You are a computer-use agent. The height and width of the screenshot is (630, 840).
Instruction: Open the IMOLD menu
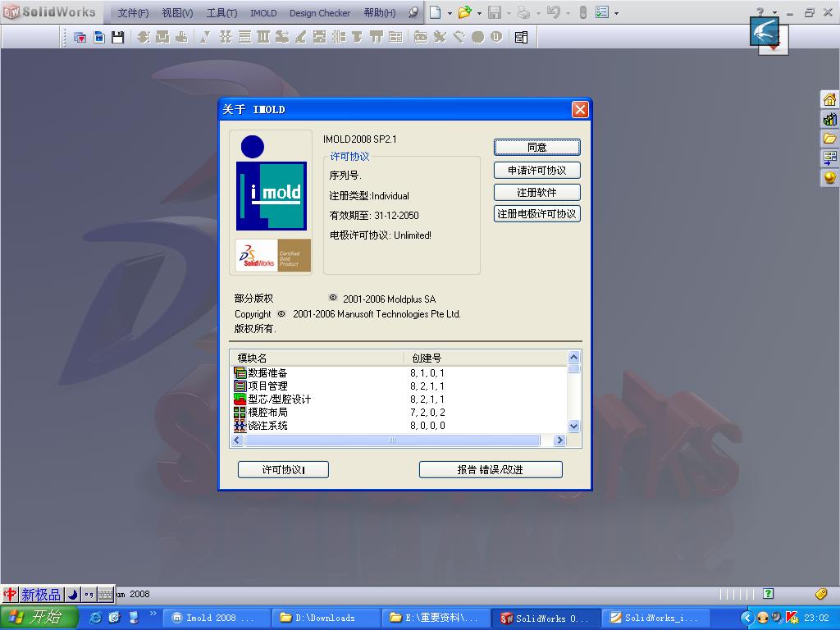(263, 13)
